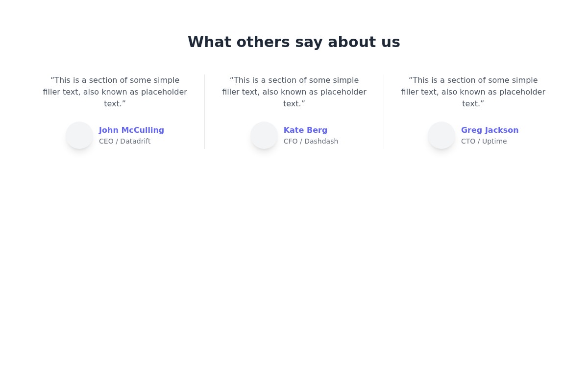Click the "What others say about us" heading
This screenshot has width=588, height=392.
[x=294, y=42]
